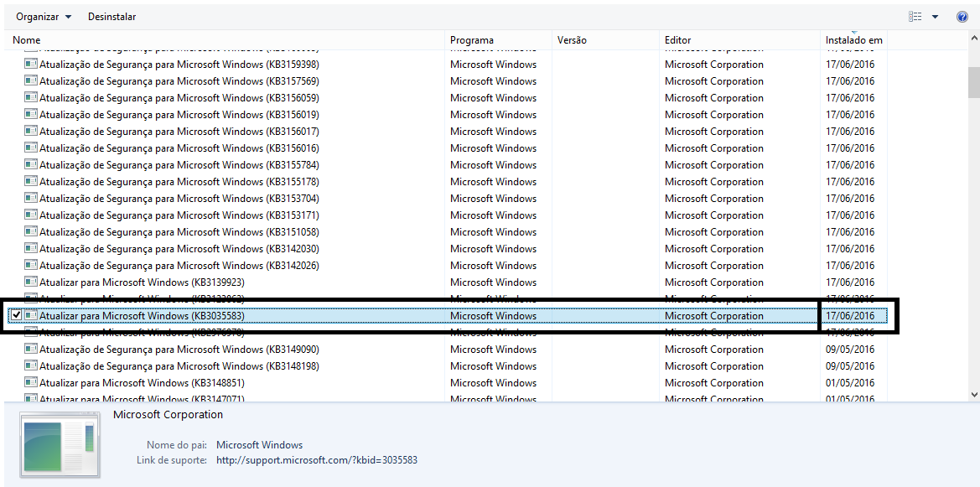980x487 pixels.
Task: Sort by the Editor column header
Action: (x=739, y=40)
